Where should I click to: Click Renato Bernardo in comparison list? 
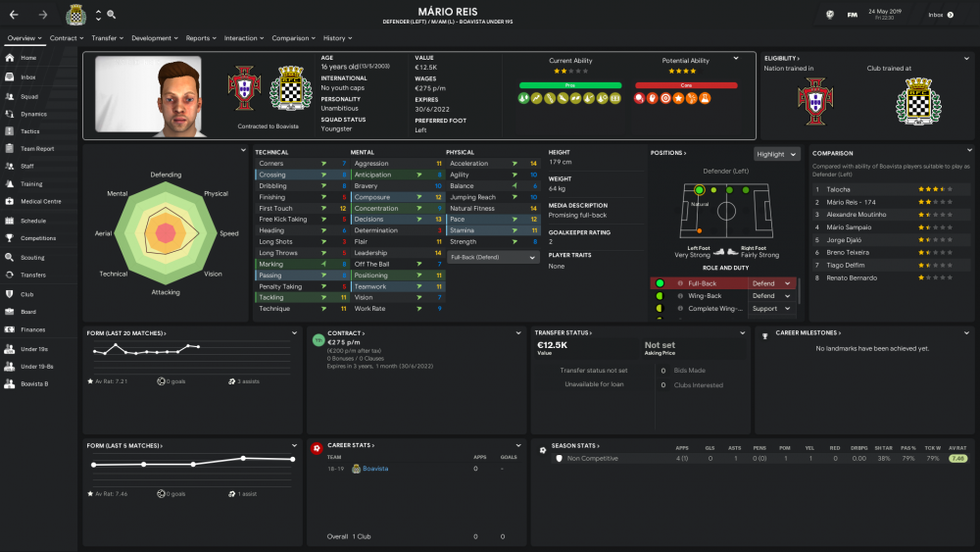click(852, 277)
